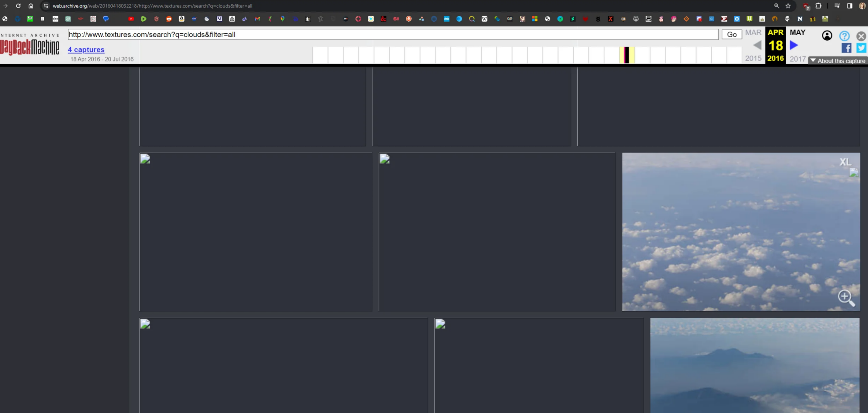Screen dimensions: 868x413
Task: Open the misty mountains texture thumbnail
Action: (755, 365)
